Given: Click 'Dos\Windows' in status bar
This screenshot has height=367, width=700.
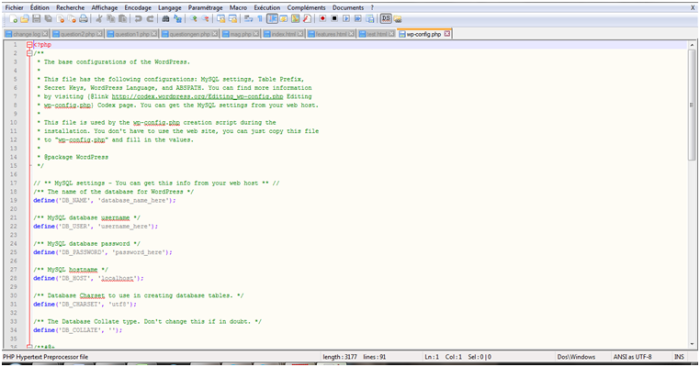Looking at the screenshot, I should (576, 357).
